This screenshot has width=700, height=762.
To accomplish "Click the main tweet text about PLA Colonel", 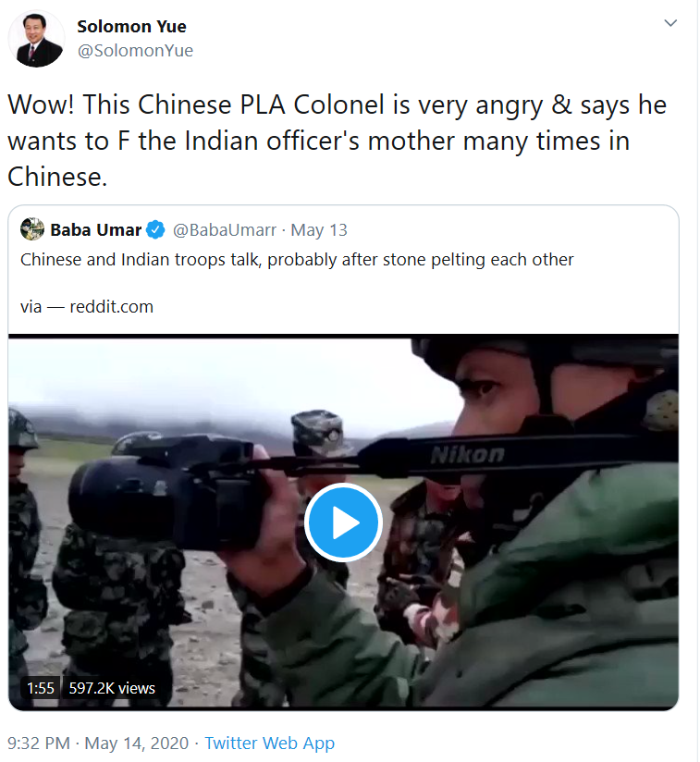I will point(338,141).
